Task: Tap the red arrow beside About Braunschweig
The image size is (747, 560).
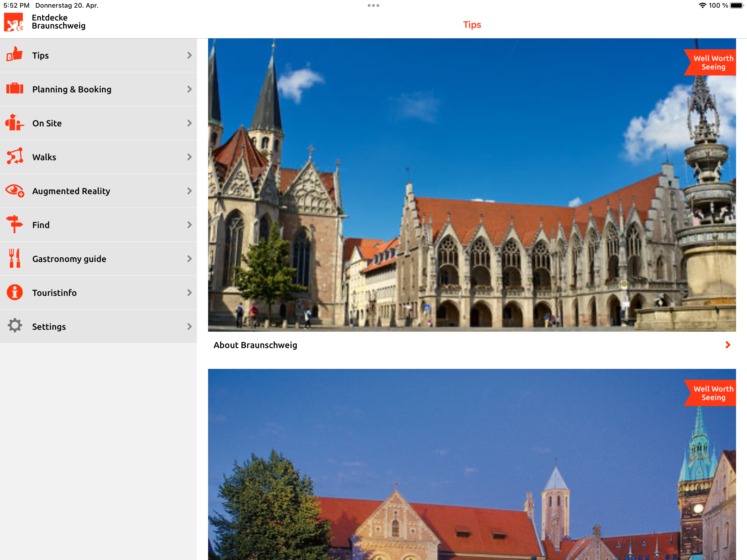Action: click(728, 345)
